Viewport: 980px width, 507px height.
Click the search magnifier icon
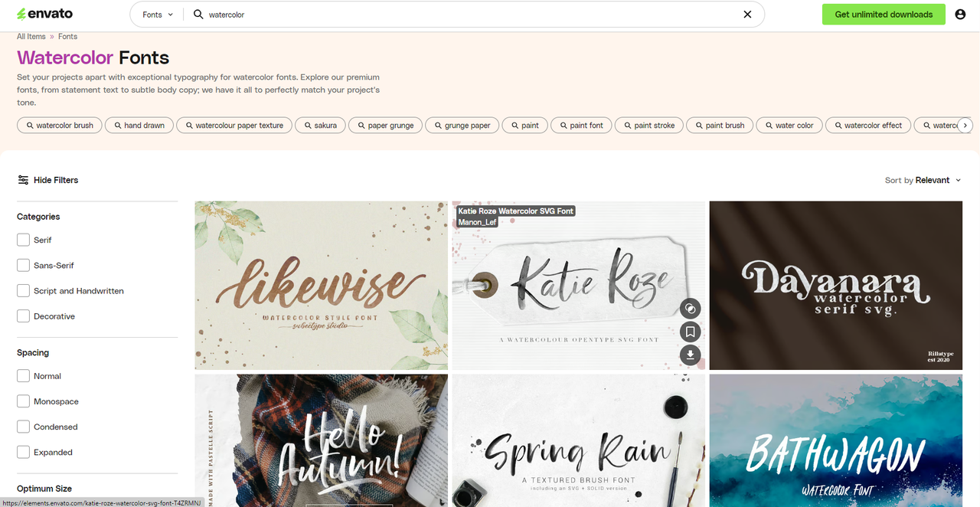point(198,15)
